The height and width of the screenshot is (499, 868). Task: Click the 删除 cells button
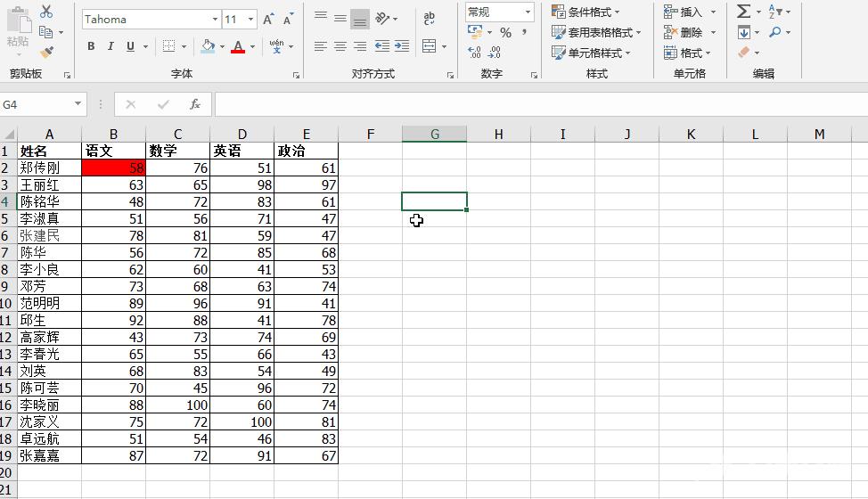[684, 32]
